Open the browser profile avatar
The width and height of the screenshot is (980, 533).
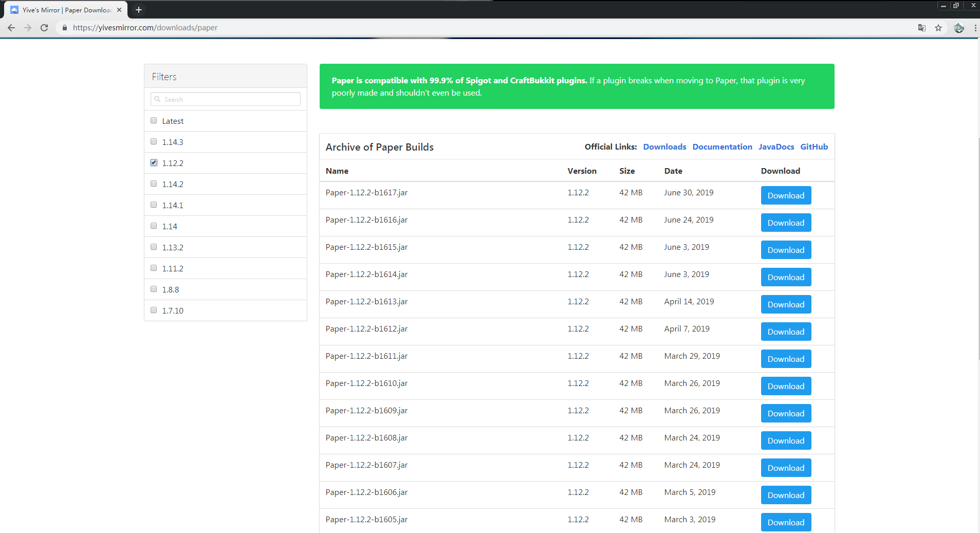(959, 28)
